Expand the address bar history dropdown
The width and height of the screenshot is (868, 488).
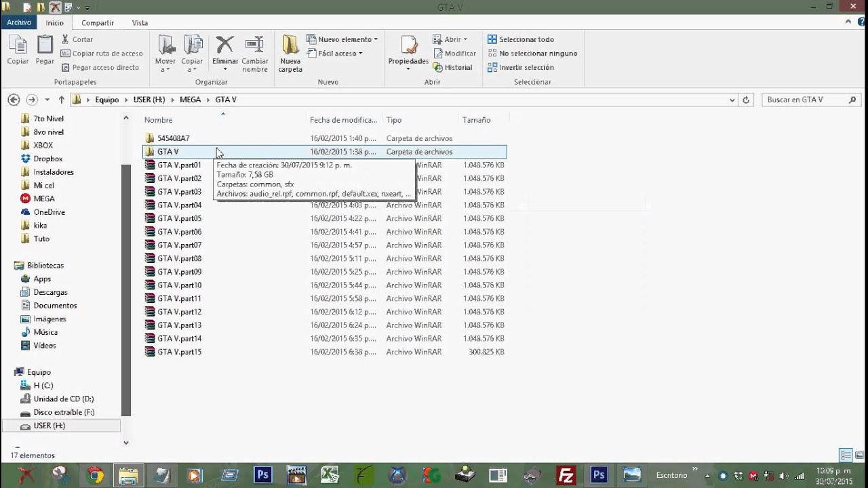(732, 100)
